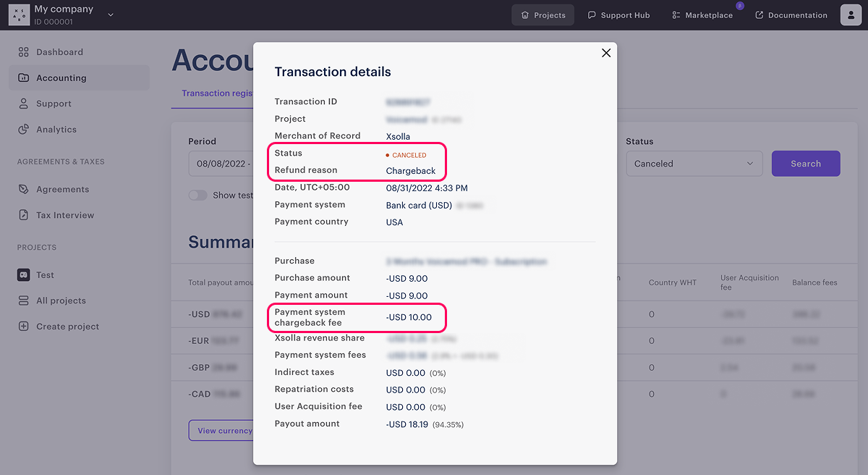Image resolution: width=868 pixels, height=475 pixels.
Task: Click the purple Search button
Action: coord(806,164)
